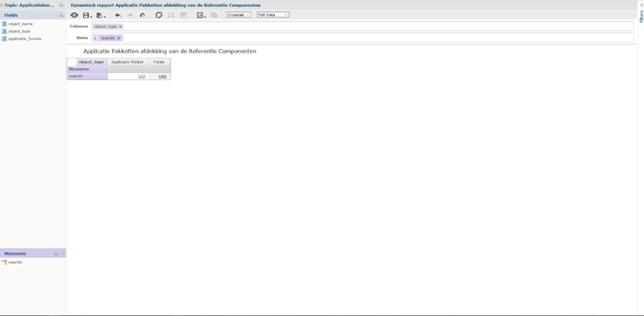Remove object_type from Columns
Viewport: 644px width, 316px height.
point(121,27)
